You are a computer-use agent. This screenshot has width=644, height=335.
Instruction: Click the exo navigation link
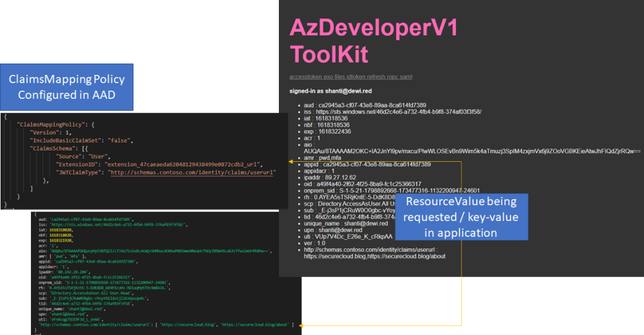(x=327, y=77)
